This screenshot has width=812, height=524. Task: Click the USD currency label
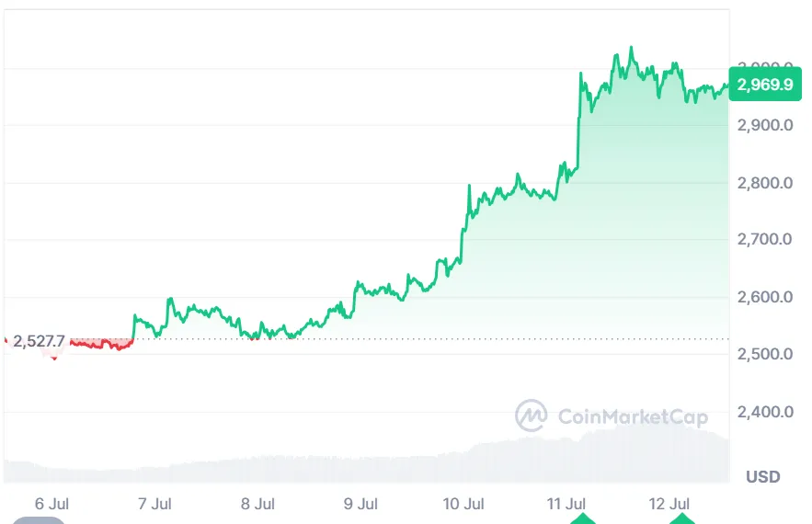(763, 476)
